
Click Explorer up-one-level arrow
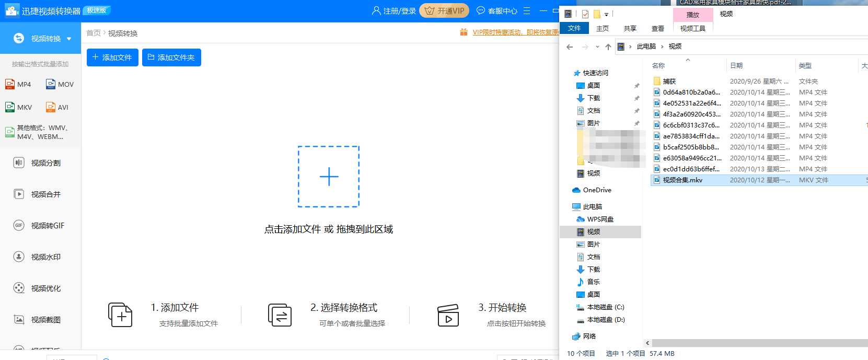point(608,47)
